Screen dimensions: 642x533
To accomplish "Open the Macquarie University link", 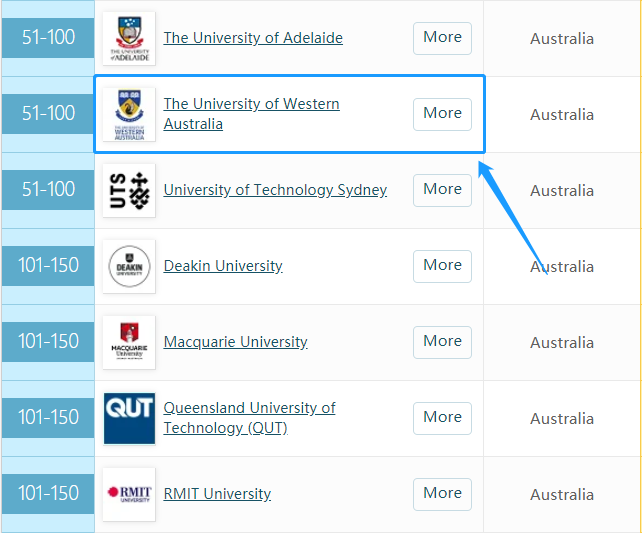I will (235, 342).
